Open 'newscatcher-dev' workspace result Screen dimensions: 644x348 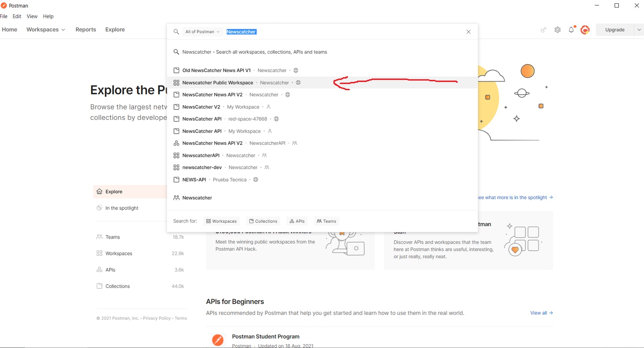322,168
